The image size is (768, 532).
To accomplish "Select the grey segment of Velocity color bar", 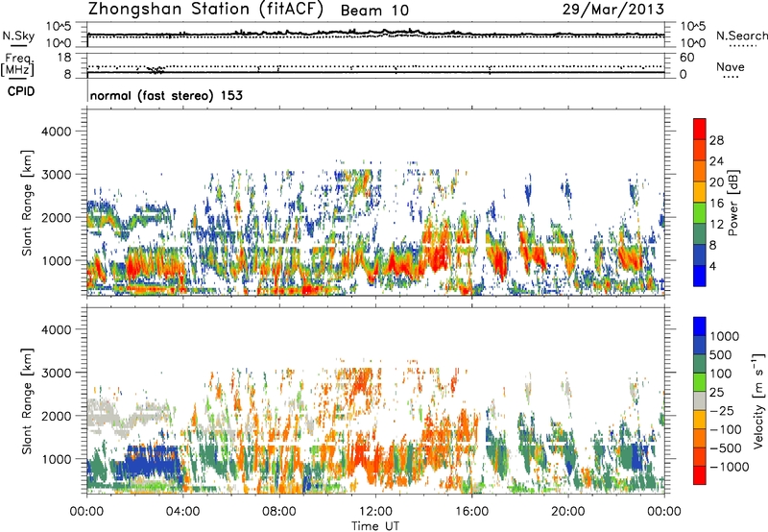I will (700, 400).
